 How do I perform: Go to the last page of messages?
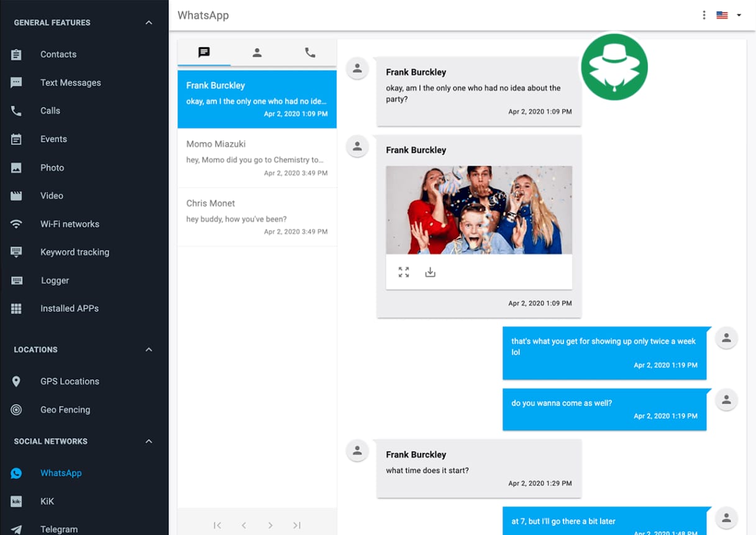tap(296, 525)
